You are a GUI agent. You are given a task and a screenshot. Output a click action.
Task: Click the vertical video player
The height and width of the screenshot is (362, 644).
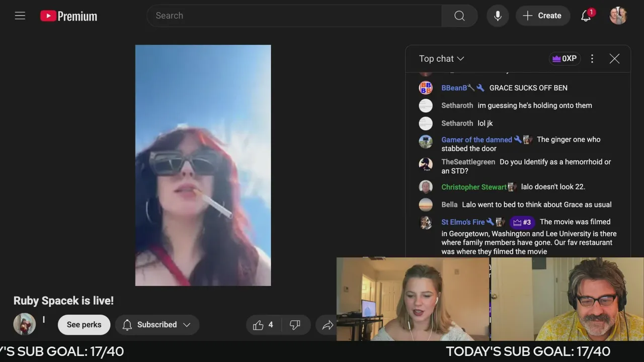(x=203, y=165)
